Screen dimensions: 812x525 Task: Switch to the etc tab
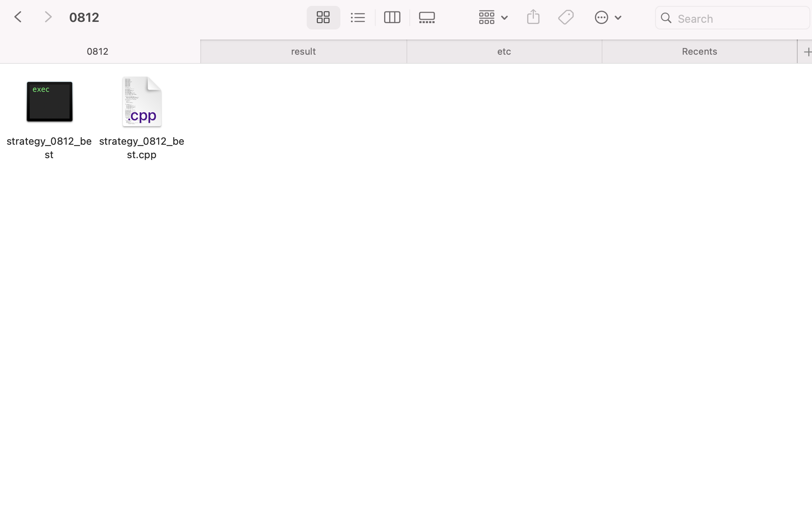(504, 51)
